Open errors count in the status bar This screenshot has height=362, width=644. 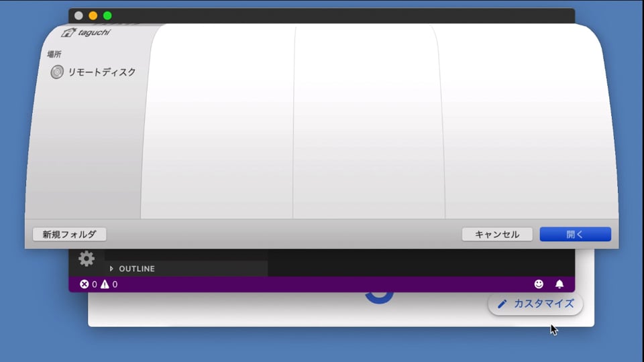[x=89, y=284]
